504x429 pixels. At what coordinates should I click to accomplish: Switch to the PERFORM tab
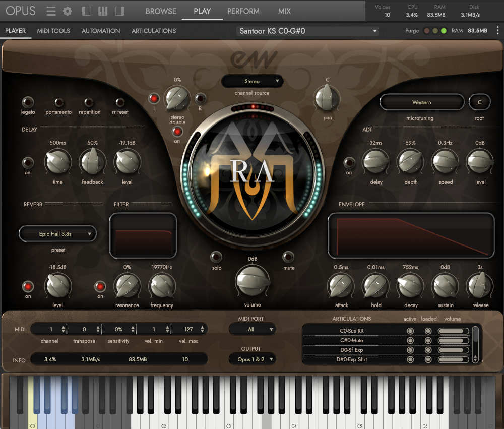[243, 11]
